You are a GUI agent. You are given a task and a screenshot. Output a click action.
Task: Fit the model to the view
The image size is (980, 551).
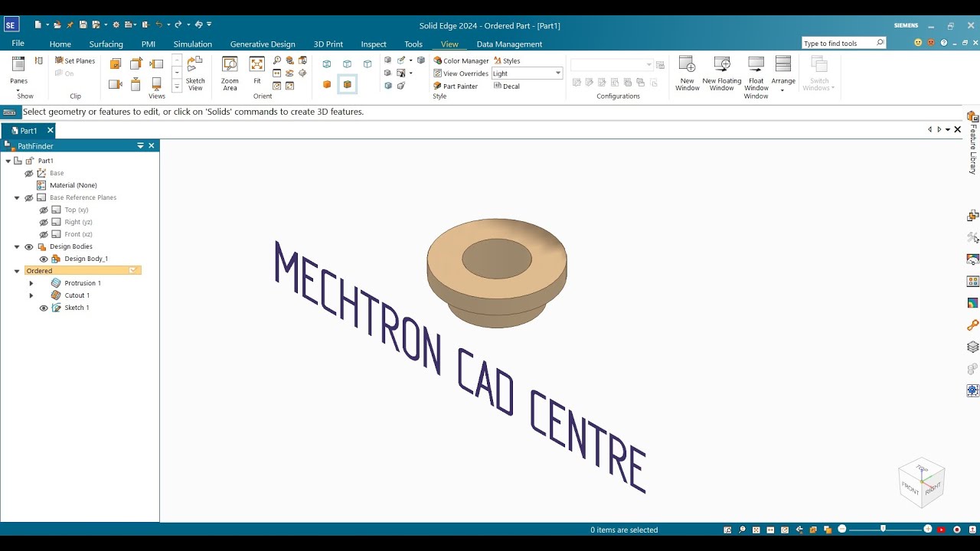pos(257,70)
